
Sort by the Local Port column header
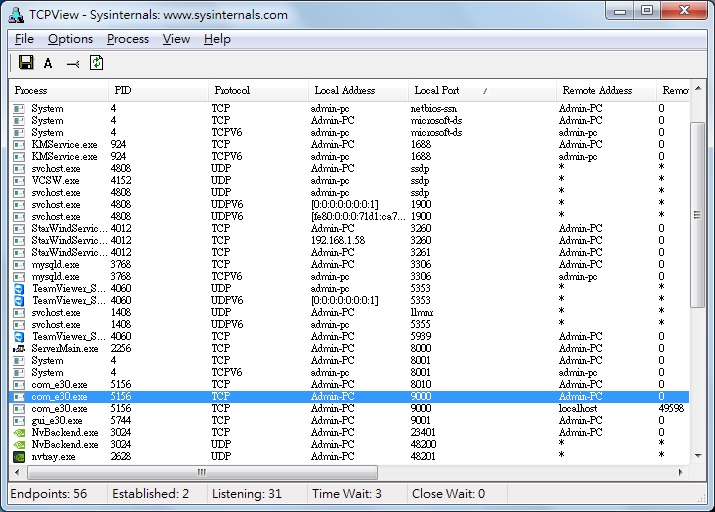point(482,90)
